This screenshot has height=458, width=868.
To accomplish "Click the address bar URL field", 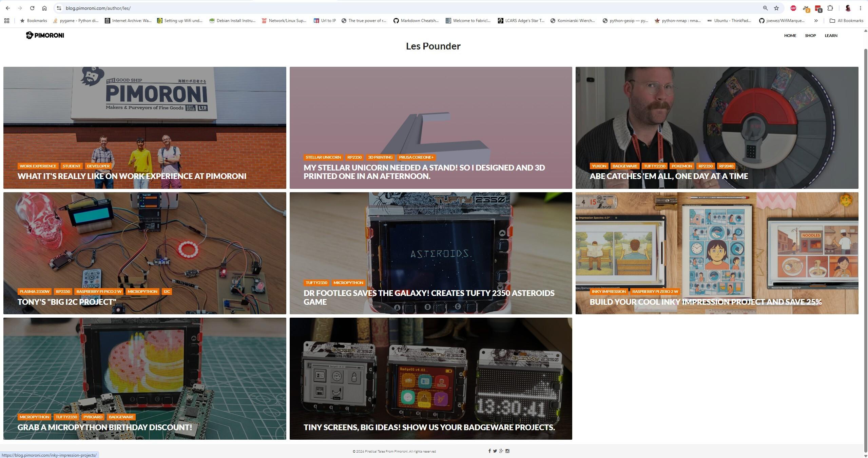I will point(407,8).
